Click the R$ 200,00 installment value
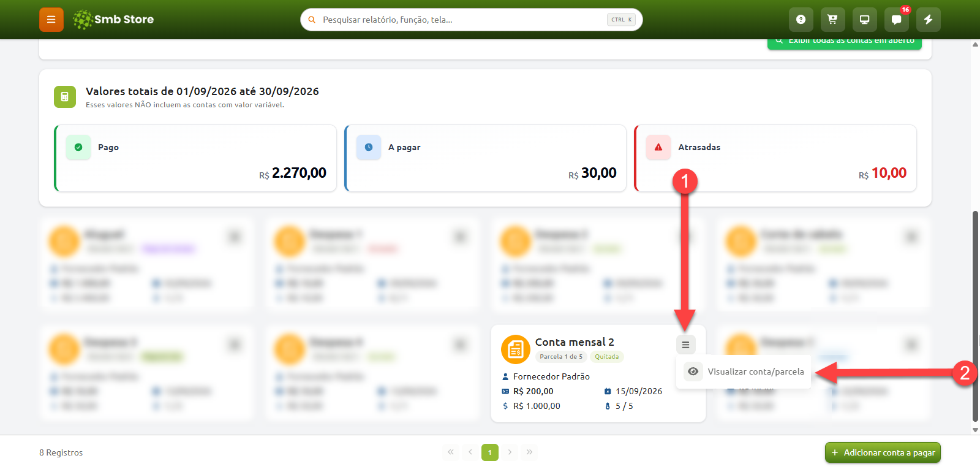Screen dimensions: 980x469 (533, 391)
